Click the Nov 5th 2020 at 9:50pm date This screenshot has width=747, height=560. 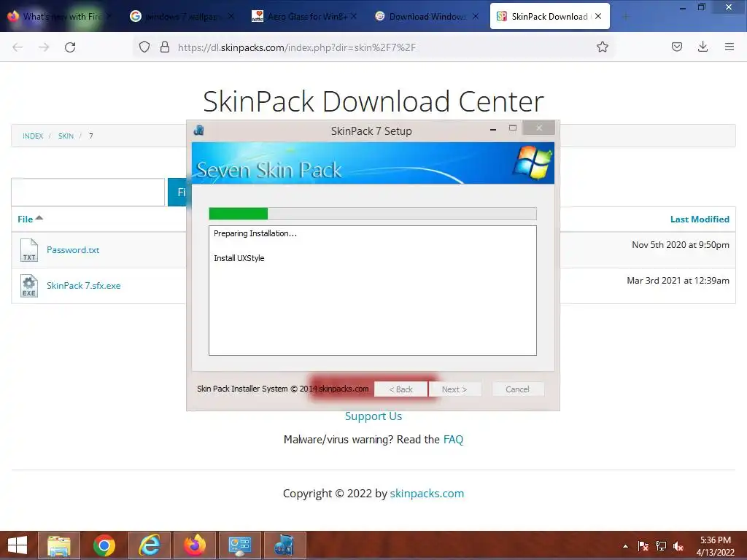[x=681, y=245]
